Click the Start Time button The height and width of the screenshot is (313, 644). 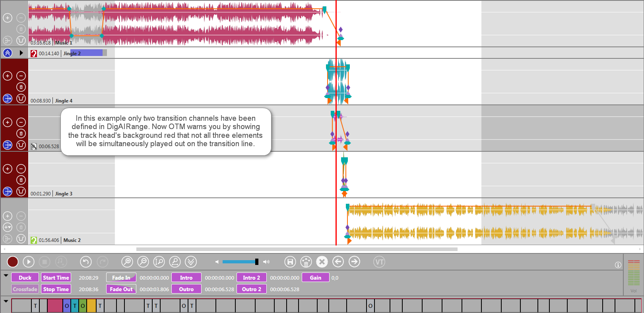pos(56,278)
